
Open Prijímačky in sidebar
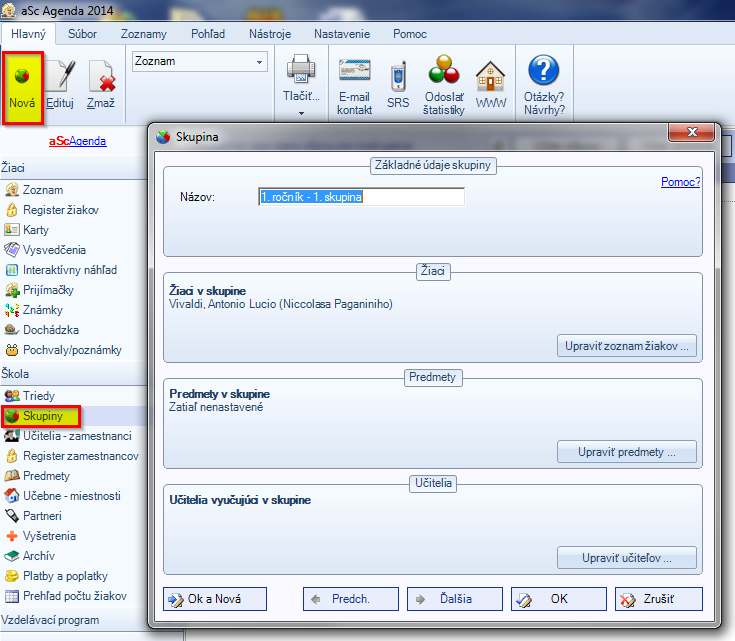point(39,290)
